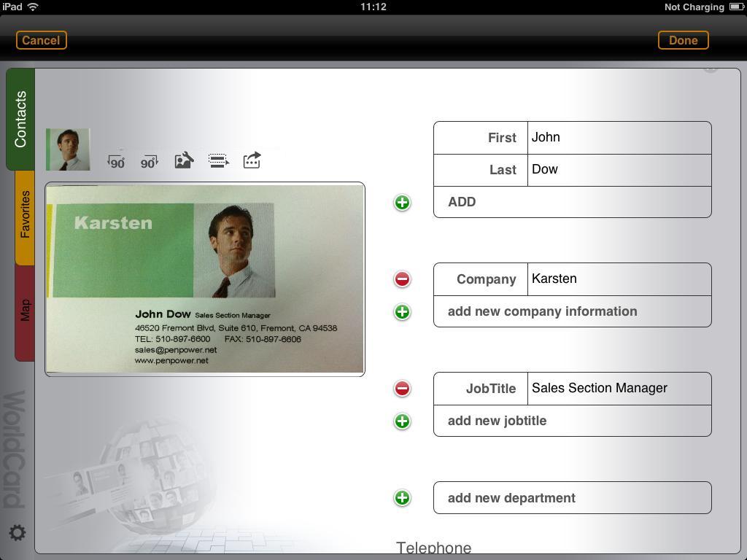Image resolution: width=747 pixels, height=560 pixels.
Task: Remove the Karsten company entry
Action: [x=402, y=279]
